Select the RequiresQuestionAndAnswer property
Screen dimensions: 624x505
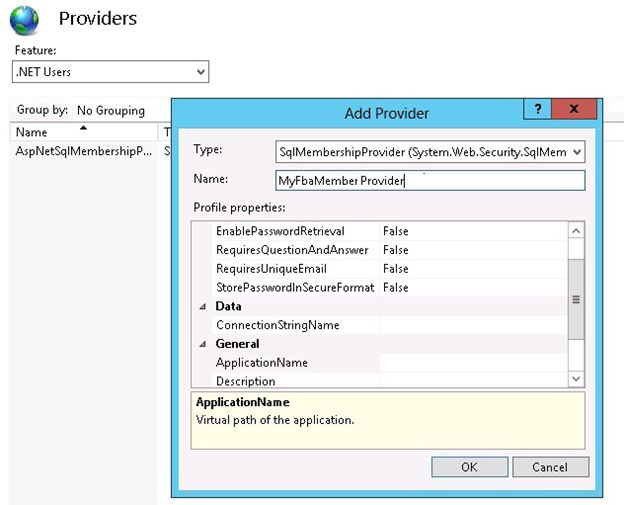click(x=292, y=250)
